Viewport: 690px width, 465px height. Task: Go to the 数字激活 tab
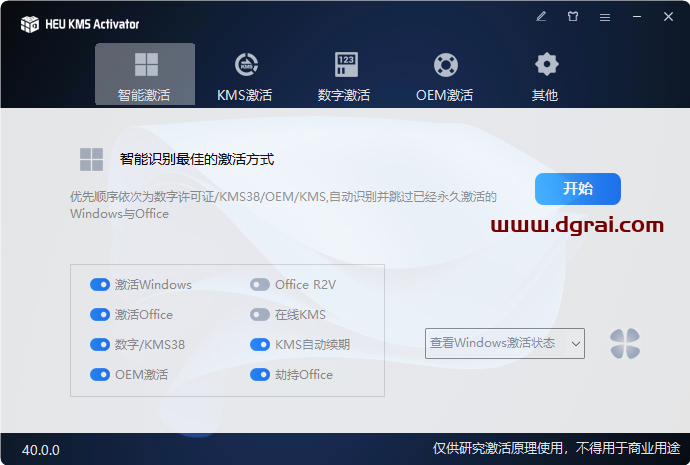(x=344, y=77)
